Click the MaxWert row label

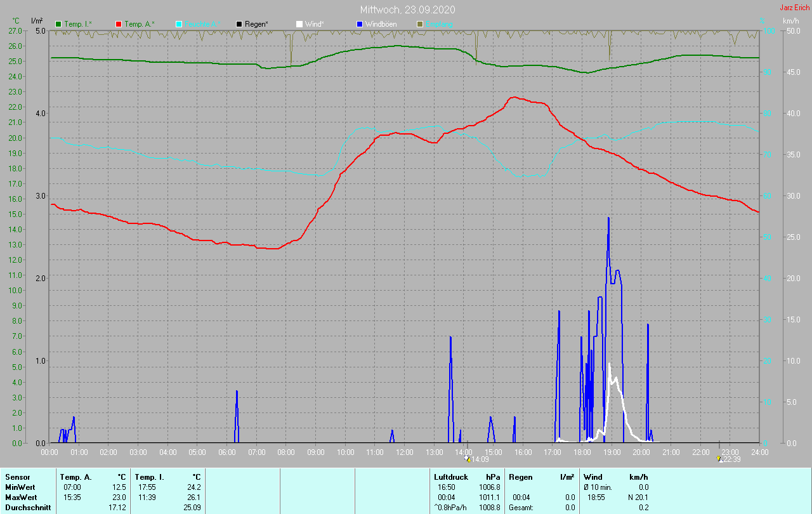21,498
